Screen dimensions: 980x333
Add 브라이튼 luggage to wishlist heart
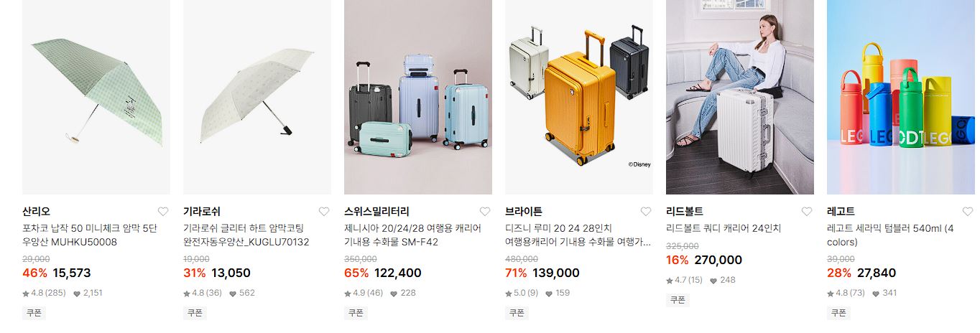click(646, 212)
